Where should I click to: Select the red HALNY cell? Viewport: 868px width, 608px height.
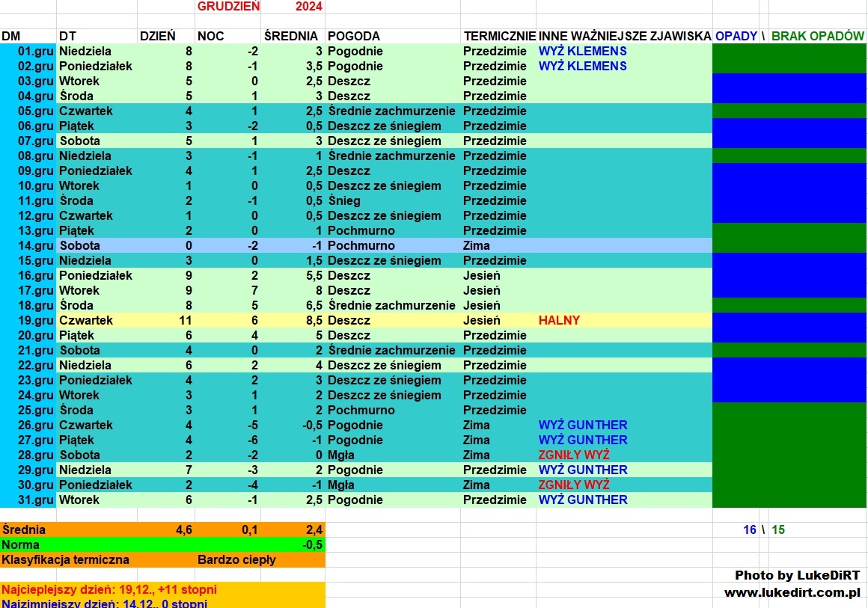tap(559, 320)
